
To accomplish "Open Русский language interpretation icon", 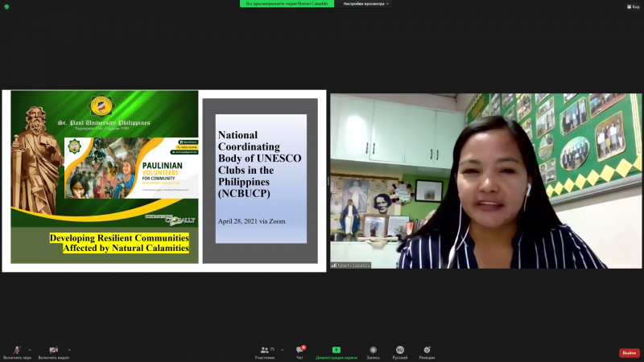I will 399,351.
